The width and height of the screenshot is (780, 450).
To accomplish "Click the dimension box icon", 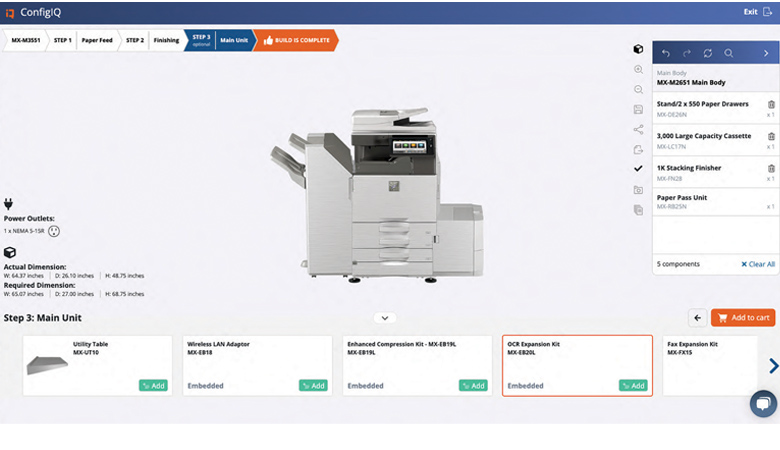I will (x=9, y=253).
